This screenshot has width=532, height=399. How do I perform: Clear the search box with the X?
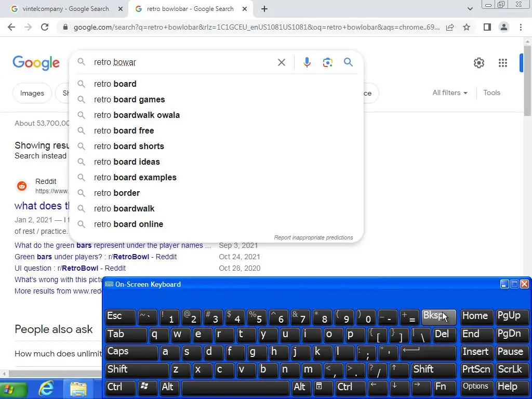(x=281, y=62)
